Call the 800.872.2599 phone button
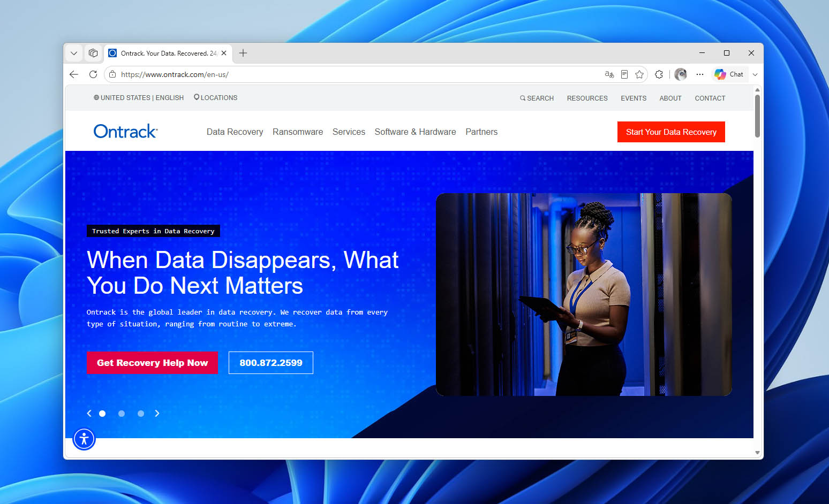 [271, 363]
